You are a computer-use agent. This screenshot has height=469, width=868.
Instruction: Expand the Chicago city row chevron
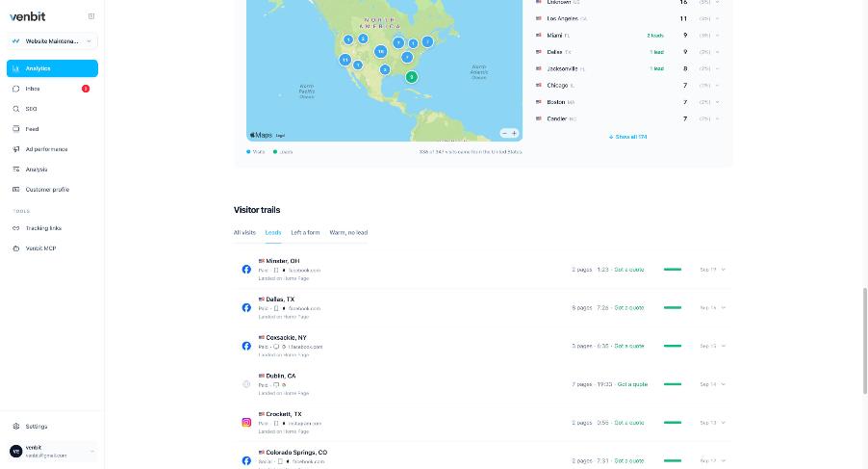click(718, 86)
